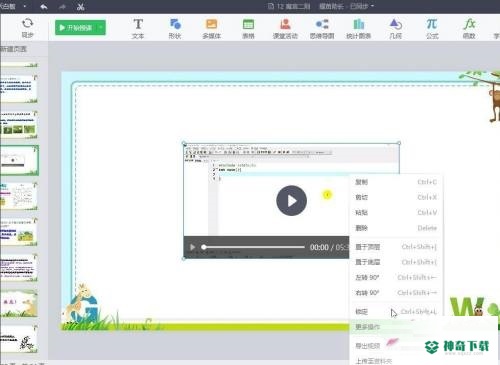
Task: Start the lesson with 开始授课 button
Action: click(x=77, y=28)
